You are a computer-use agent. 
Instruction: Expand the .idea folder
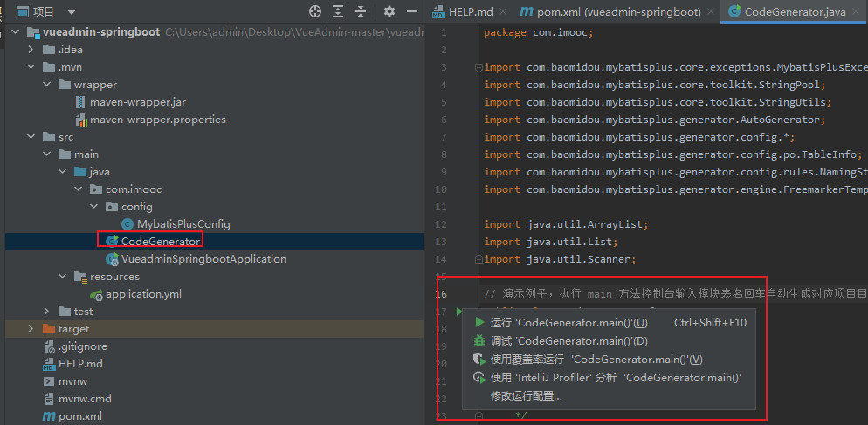tap(31, 50)
